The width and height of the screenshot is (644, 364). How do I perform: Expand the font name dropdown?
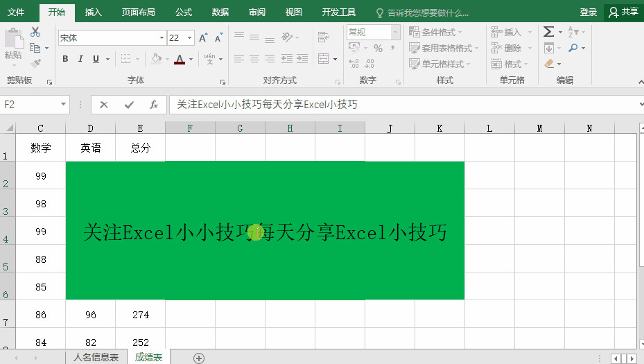[x=162, y=38]
